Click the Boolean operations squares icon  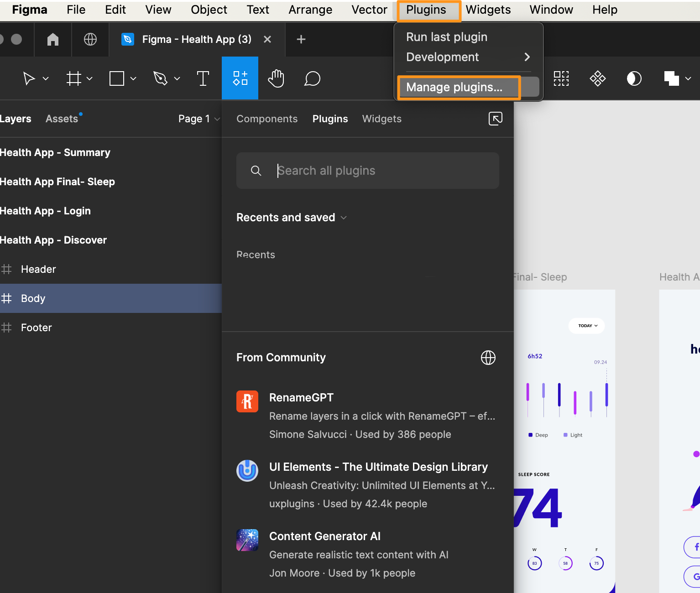[x=672, y=78]
